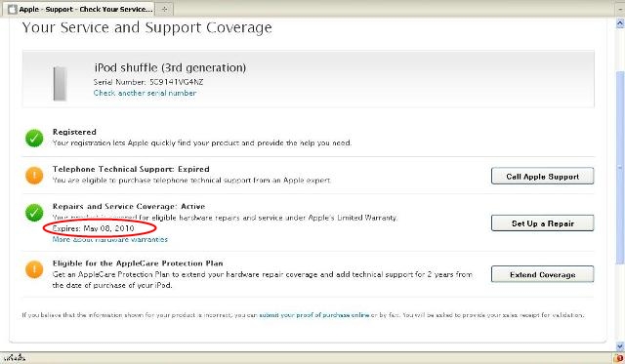625x364 pixels.
Task: Click status bar text at bottom left
Action: coord(16,358)
